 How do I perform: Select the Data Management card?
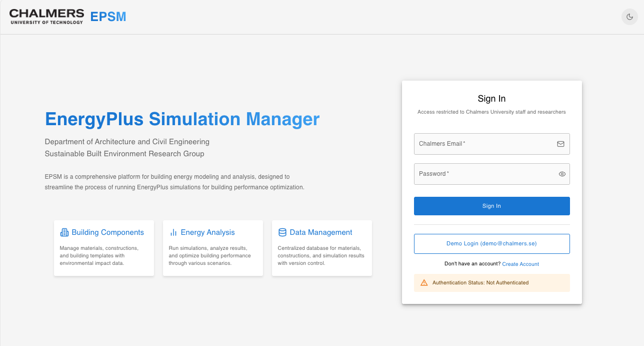coord(321,248)
